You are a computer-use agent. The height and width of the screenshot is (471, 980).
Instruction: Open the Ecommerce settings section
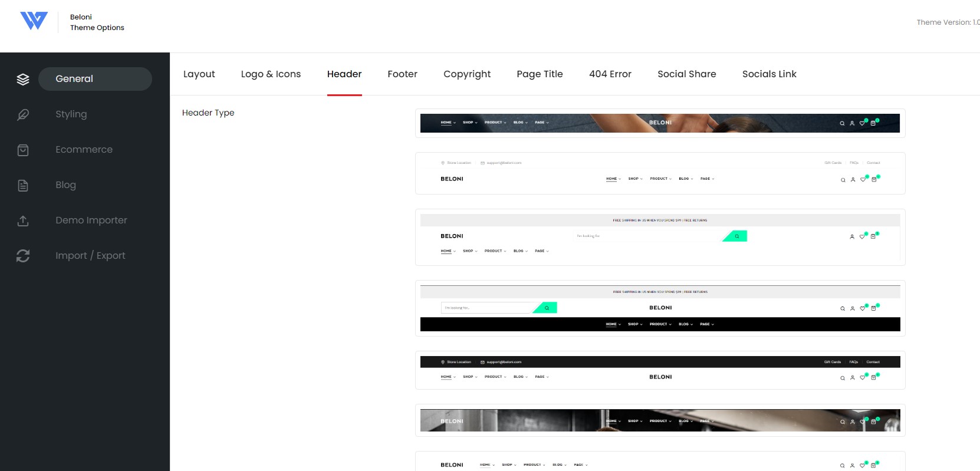click(84, 150)
